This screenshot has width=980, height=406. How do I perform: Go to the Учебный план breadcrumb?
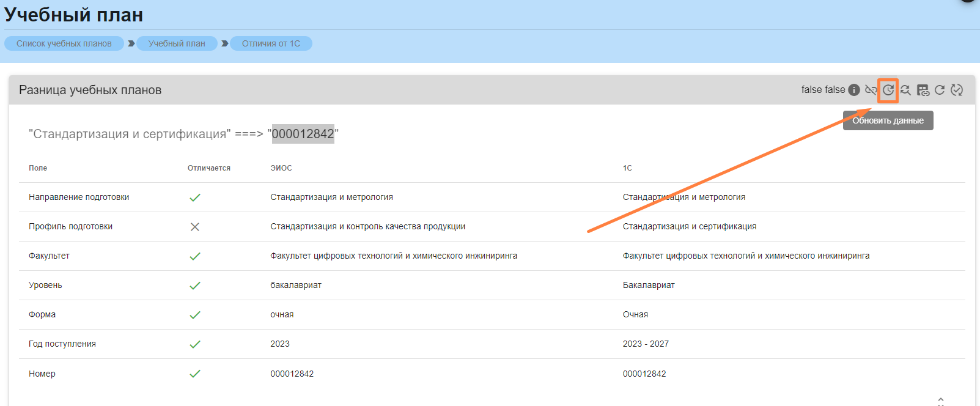click(177, 43)
